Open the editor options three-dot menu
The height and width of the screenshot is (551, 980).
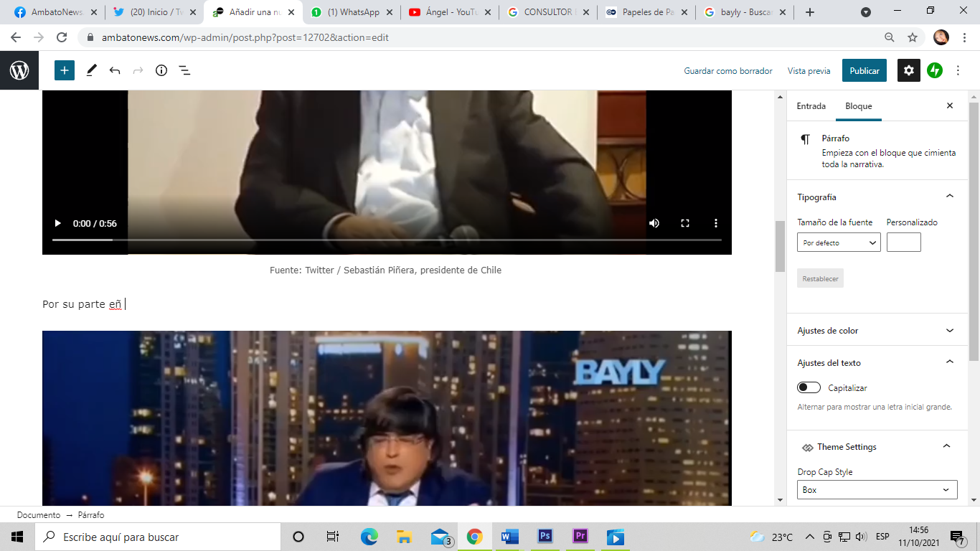point(958,70)
